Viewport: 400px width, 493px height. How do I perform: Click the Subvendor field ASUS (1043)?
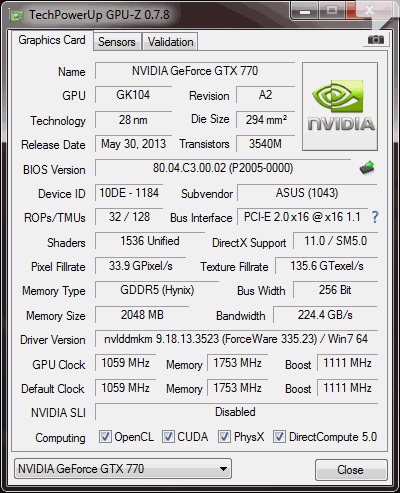(x=307, y=193)
